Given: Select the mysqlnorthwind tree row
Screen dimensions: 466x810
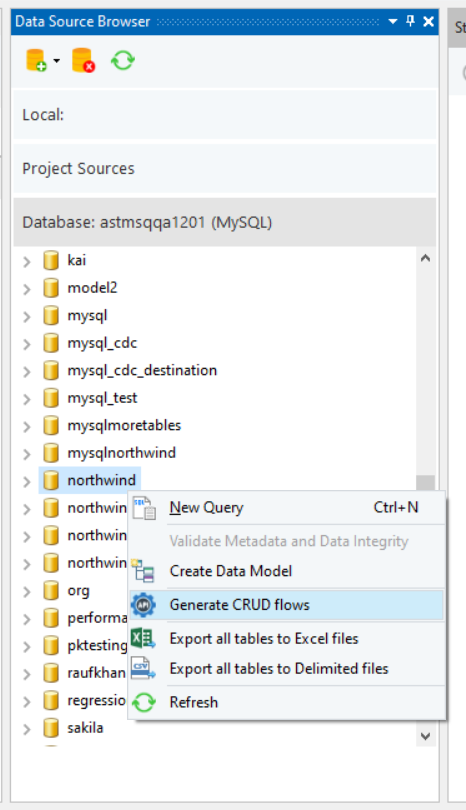Looking at the screenshot, I should (121, 453).
